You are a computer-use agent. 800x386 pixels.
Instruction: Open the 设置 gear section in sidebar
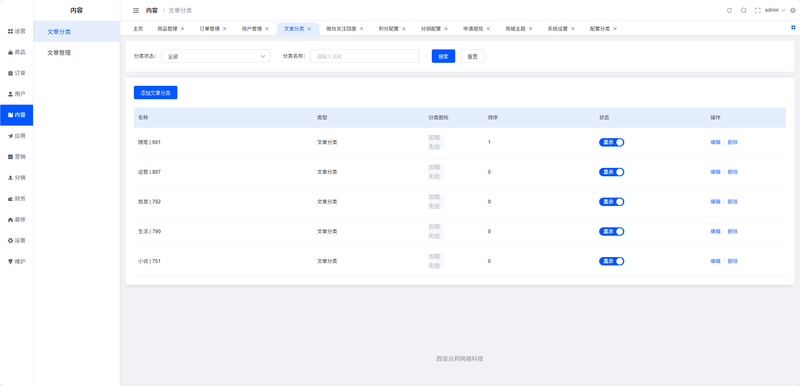(x=16, y=240)
